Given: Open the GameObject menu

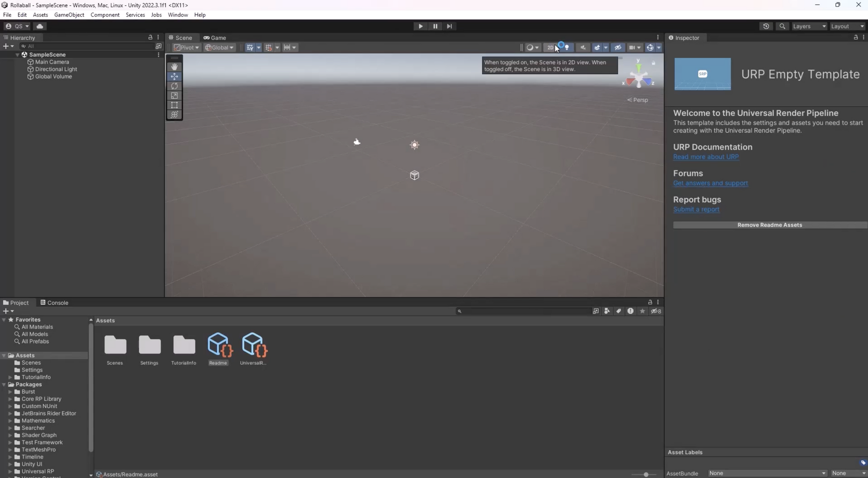Looking at the screenshot, I should point(69,15).
